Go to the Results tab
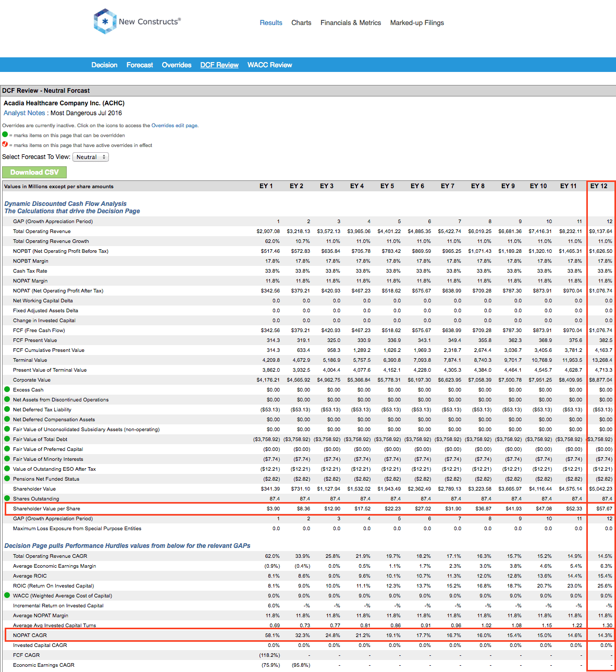This screenshot has height=672, width=616. click(271, 23)
